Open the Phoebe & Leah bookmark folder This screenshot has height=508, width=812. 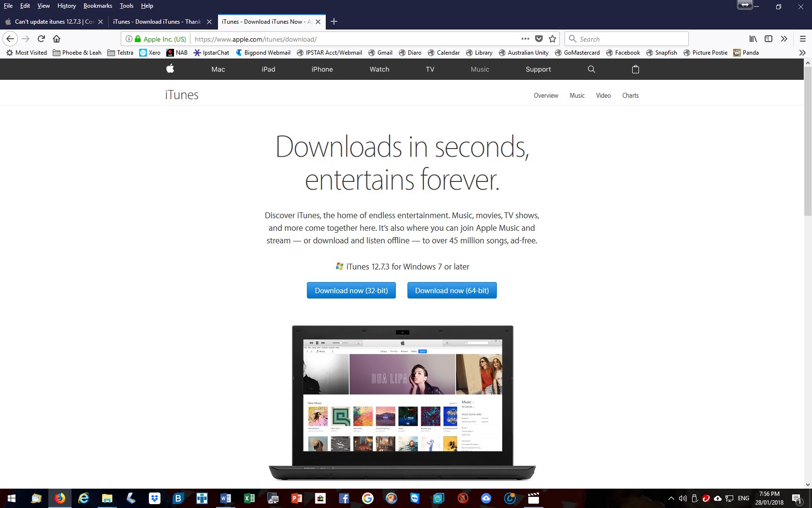tap(77, 53)
